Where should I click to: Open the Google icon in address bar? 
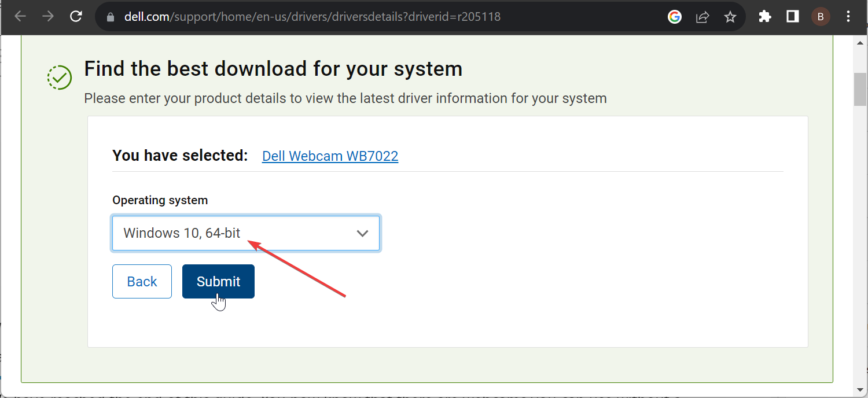click(x=675, y=17)
